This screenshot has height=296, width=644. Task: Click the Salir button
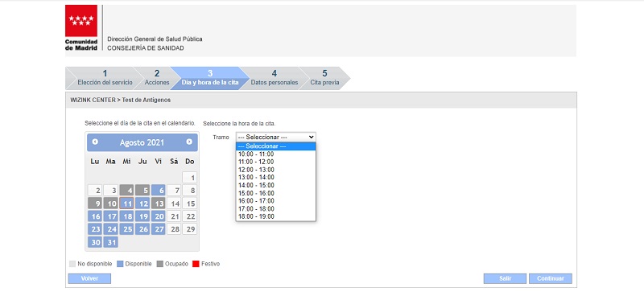coord(505,278)
